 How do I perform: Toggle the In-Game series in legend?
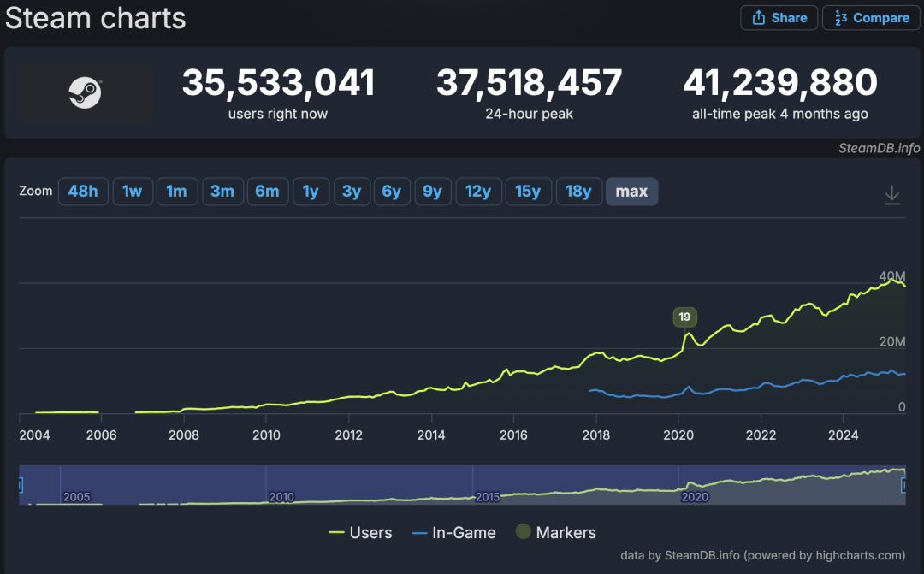(x=453, y=532)
